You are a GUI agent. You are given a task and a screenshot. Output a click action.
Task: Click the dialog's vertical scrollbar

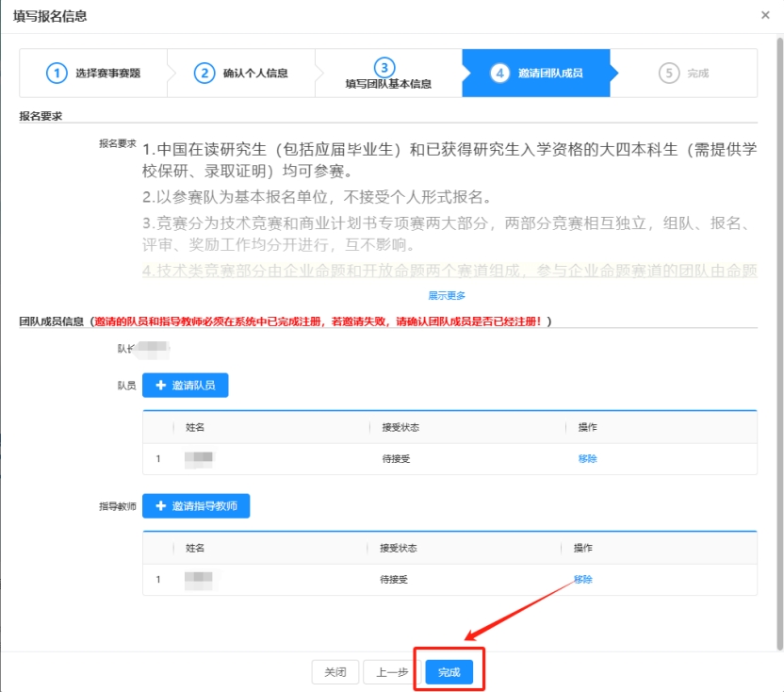(778, 339)
